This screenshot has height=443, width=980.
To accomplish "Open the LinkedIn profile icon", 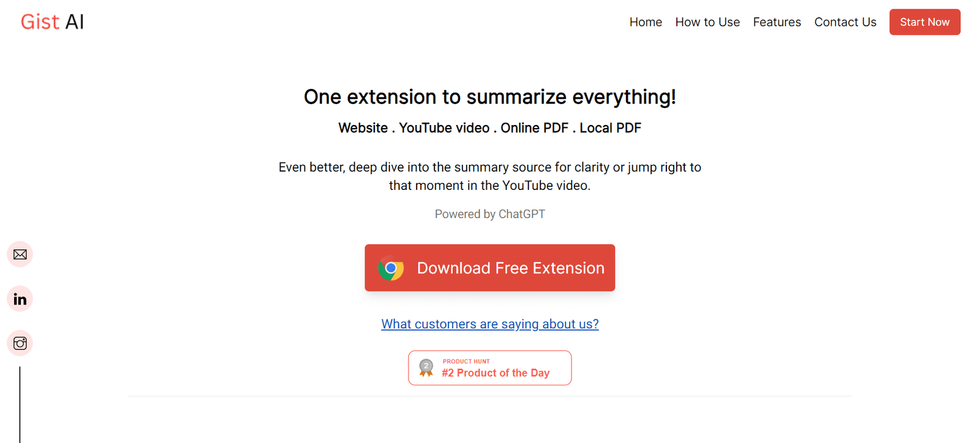I will pyautogui.click(x=20, y=299).
